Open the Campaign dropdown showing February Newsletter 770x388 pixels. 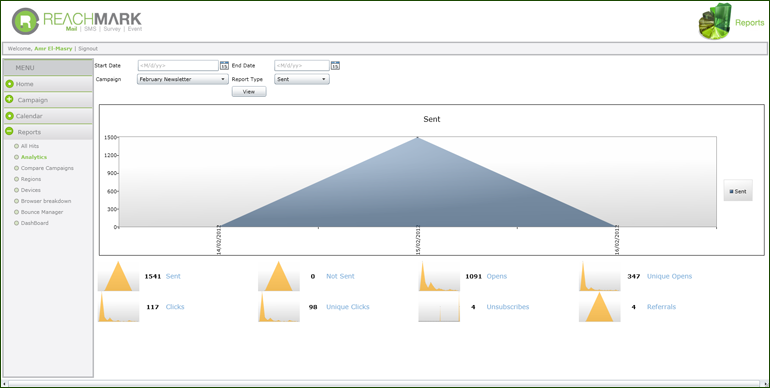183,79
